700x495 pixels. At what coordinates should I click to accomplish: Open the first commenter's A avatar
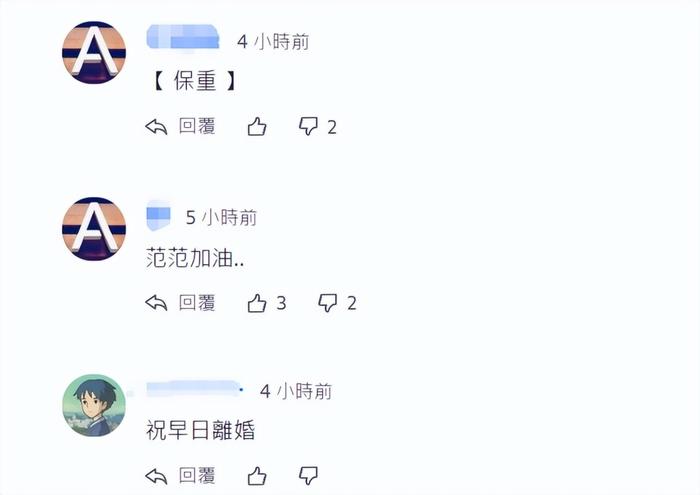tap(94, 53)
